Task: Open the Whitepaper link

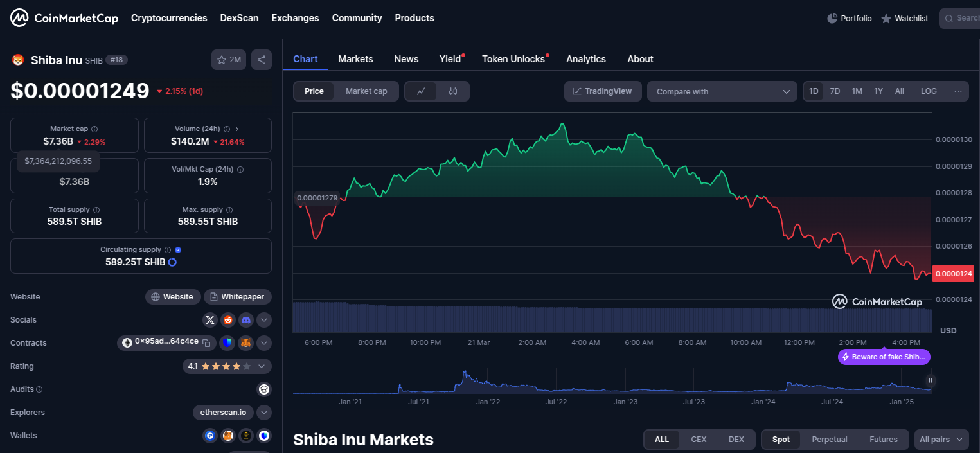Action: 238,297
